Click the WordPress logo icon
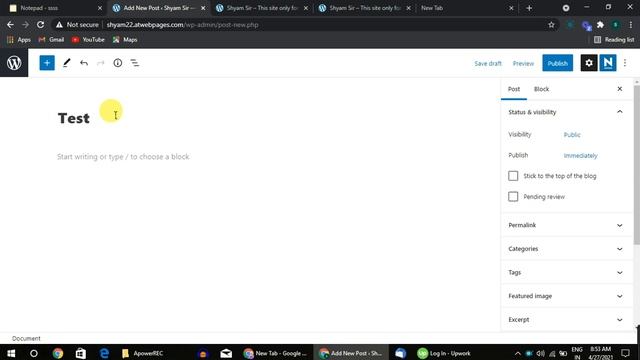 tap(14, 63)
